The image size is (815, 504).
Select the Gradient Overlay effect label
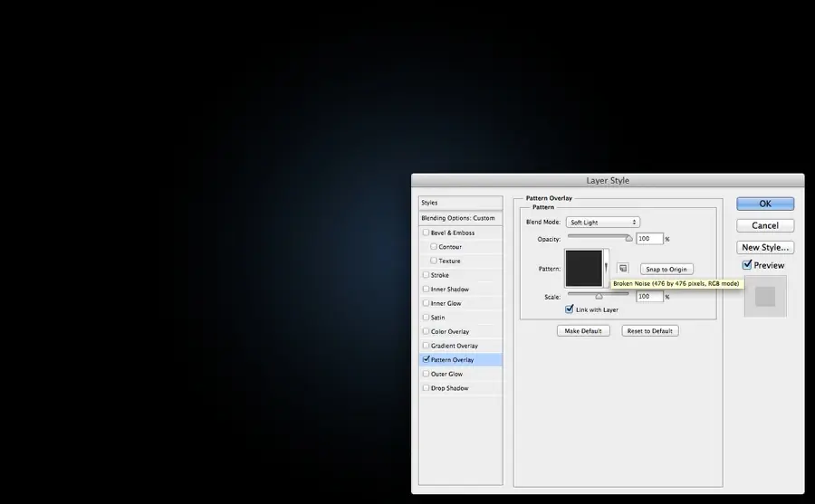click(x=455, y=346)
